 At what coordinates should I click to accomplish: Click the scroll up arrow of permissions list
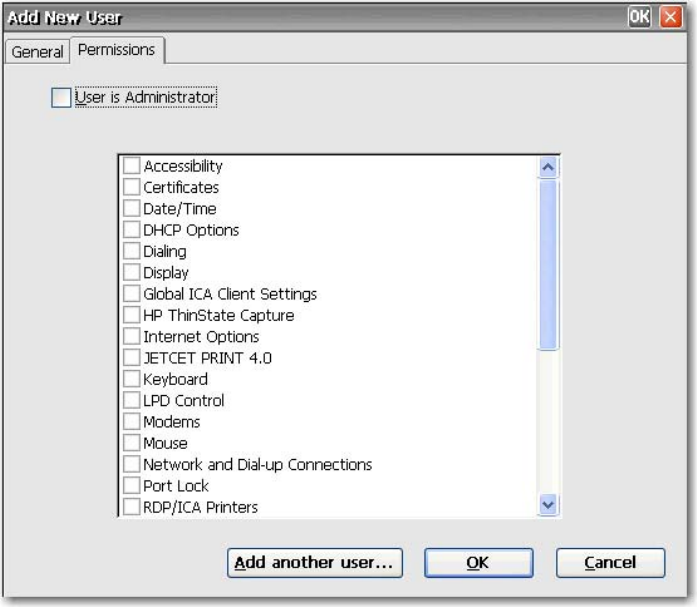click(x=548, y=167)
